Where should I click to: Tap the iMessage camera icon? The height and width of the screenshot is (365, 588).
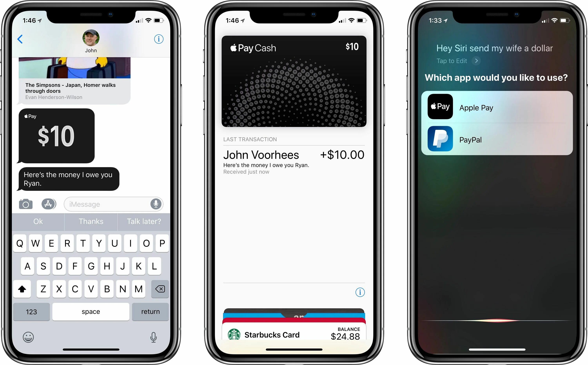click(x=26, y=204)
